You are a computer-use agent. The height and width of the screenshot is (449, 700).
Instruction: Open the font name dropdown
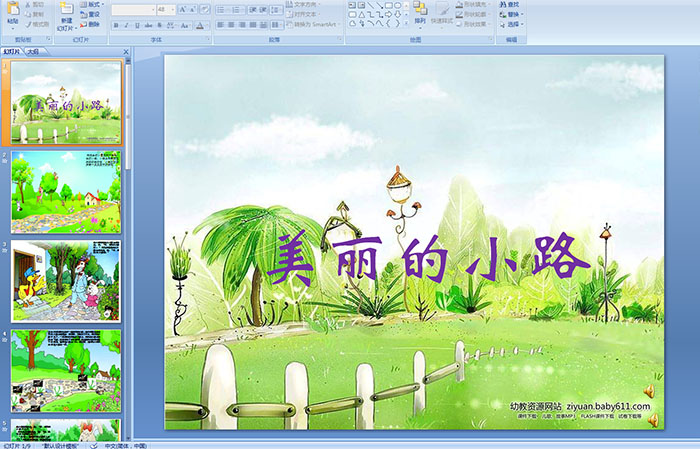pos(153,9)
